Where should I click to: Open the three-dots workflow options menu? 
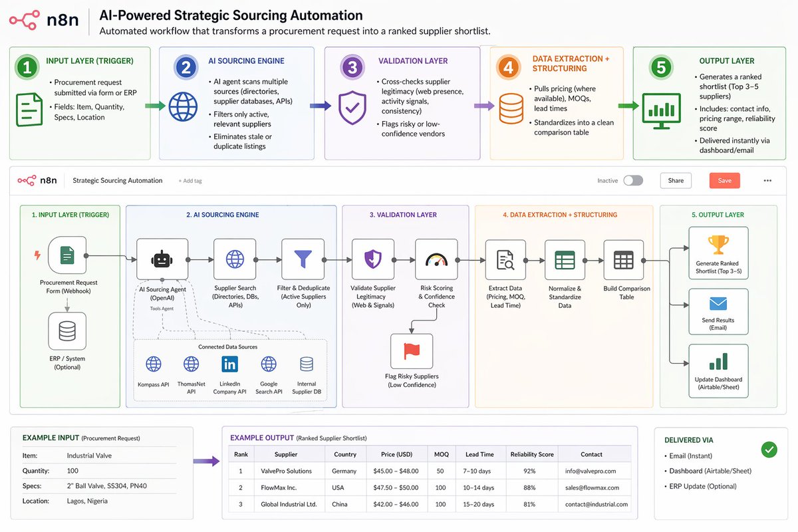(767, 180)
